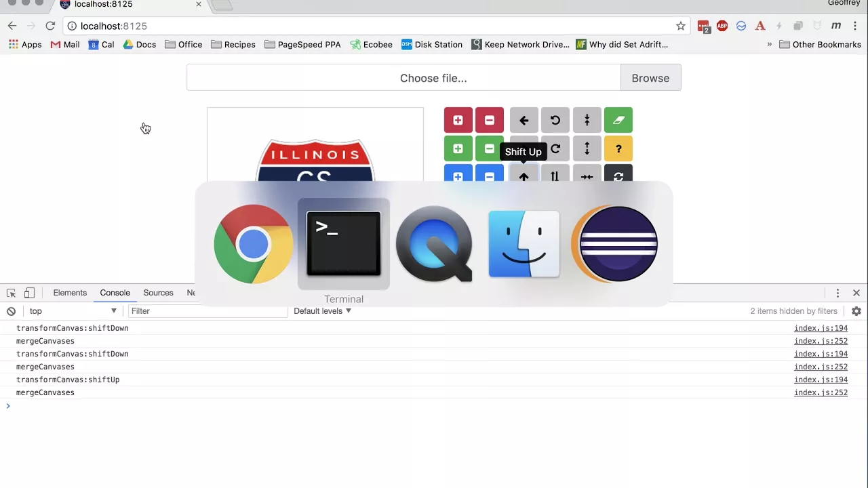The height and width of the screenshot is (488, 868).
Task: Click the browser address bar
Action: (375, 26)
